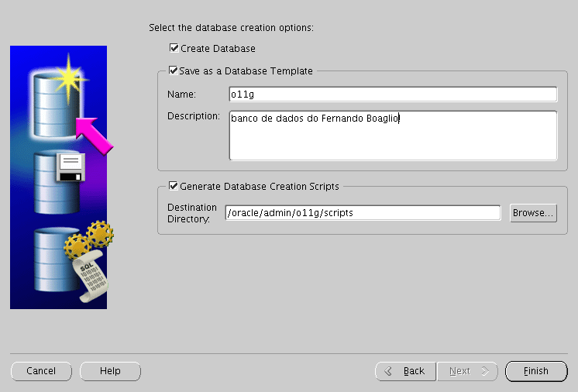Finish the database configuration wizard
Image resolution: width=578 pixels, height=392 pixels.
tap(536, 371)
